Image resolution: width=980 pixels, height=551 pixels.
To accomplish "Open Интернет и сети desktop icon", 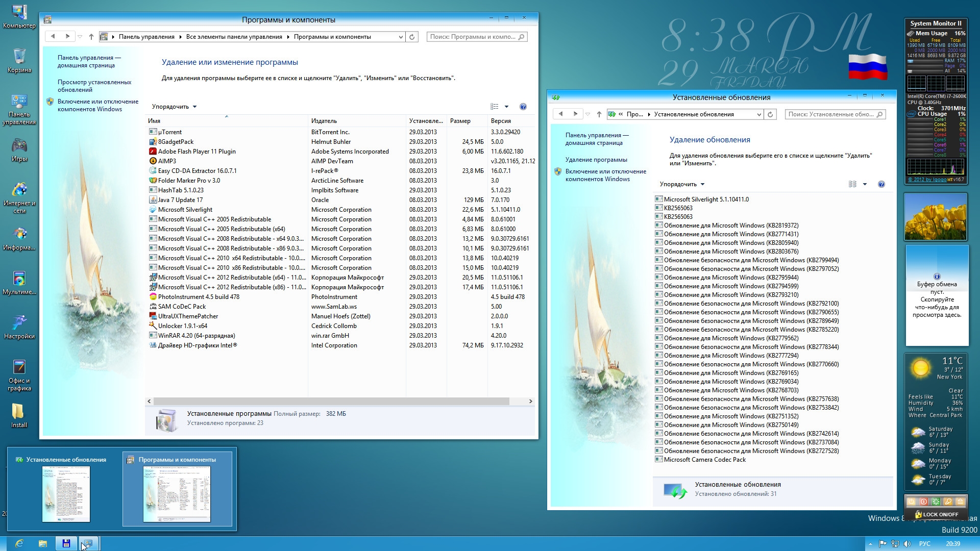I will (x=19, y=197).
